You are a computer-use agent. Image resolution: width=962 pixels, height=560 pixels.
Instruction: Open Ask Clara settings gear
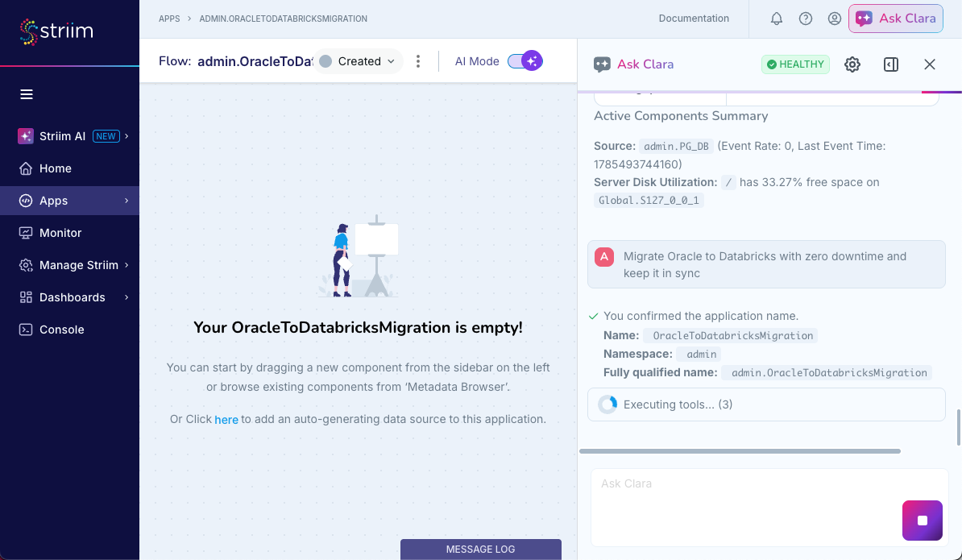[852, 64]
